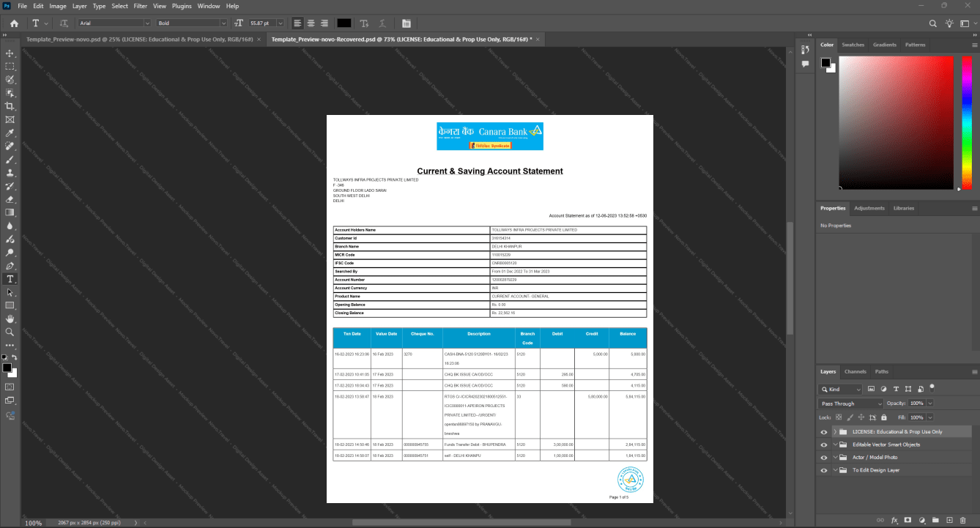980x528 pixels.
Task: Select the Clone Stamp tool
Action: [10, 173]
